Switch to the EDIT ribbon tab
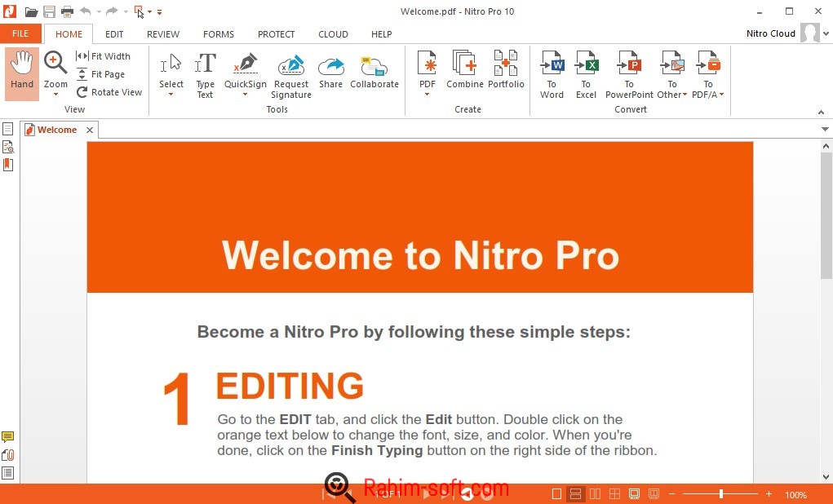 (114, 34)
